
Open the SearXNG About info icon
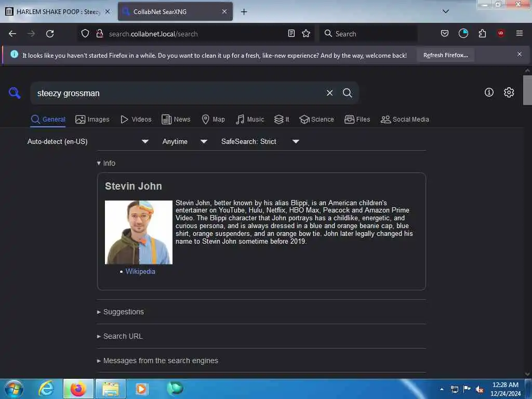click(489, 92)
